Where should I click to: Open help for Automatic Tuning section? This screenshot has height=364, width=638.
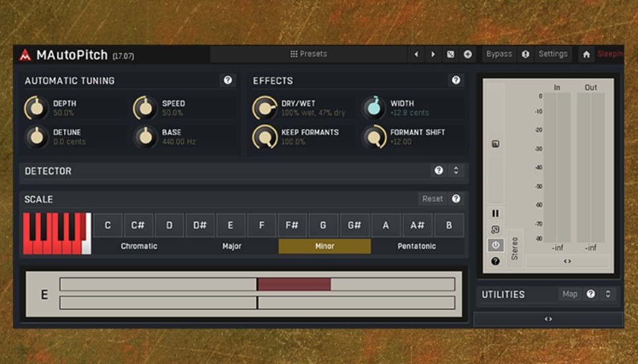(x=228, y=80)
